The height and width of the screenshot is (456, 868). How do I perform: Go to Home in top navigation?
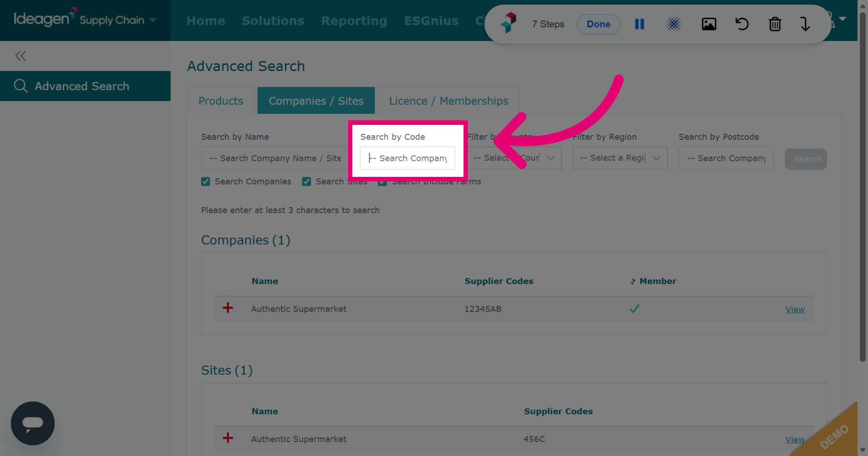click(206, 21)
